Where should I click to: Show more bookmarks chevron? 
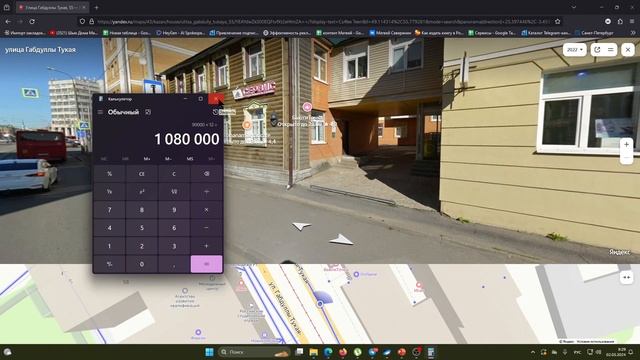pos(633,33)
